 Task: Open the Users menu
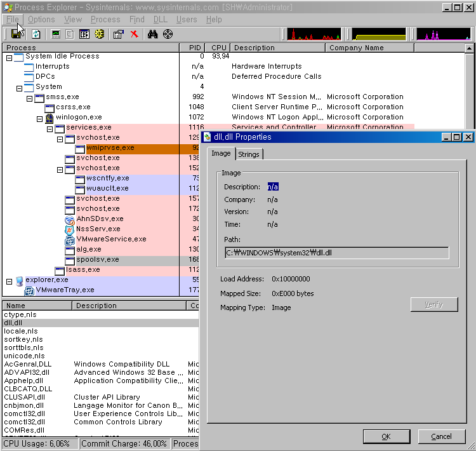tap(187, 20)
